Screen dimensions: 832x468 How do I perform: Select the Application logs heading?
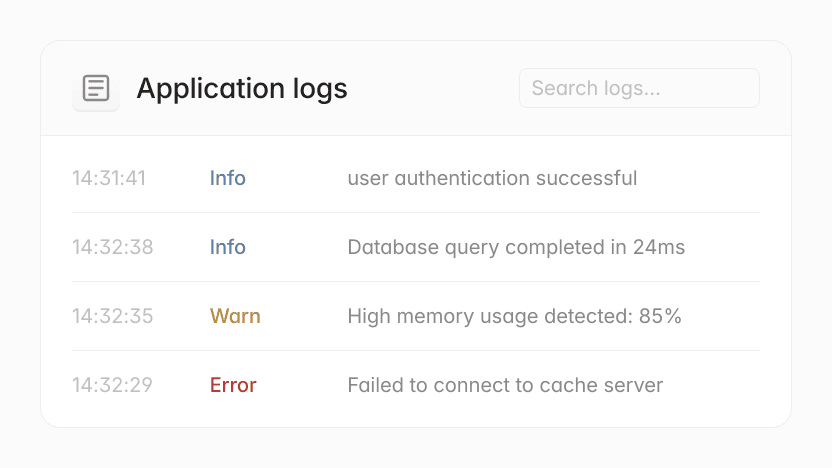(x=242, y=88)
